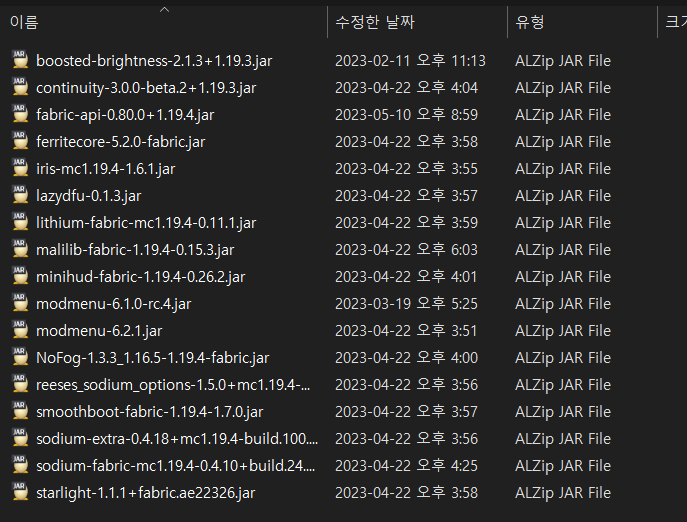Screen dimensions: 687x522
Task: Click the date 2023-04-22 오후 3:55
Action: 406,169
